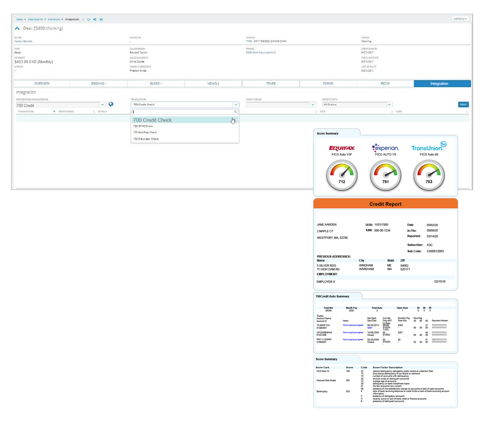Image resolution: width=497 pixels, height=448 pixels.
Task: Open the Desking tab menu
Action: (99, 84)
